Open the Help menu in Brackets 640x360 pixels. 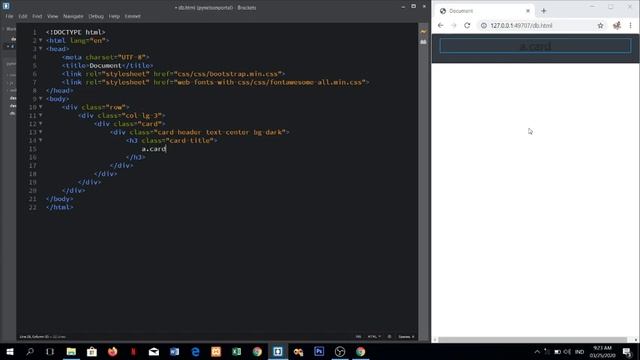pos(114,16)
